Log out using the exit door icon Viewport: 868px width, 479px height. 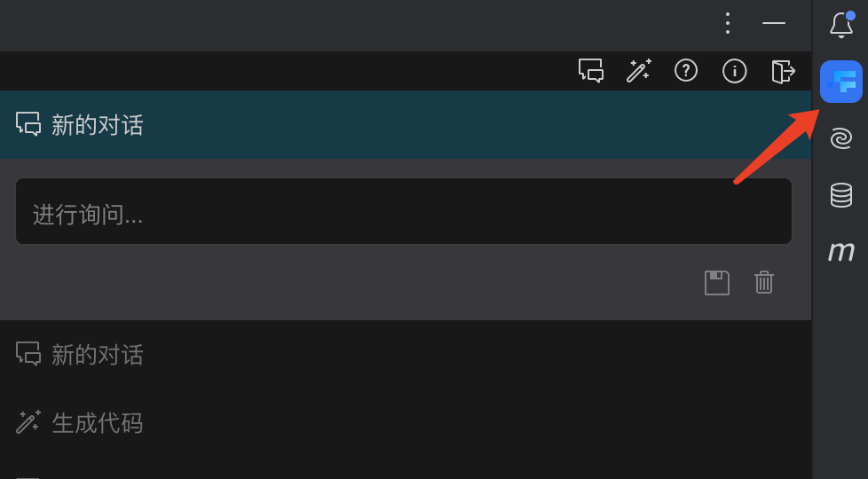click(x=783, y=71)
